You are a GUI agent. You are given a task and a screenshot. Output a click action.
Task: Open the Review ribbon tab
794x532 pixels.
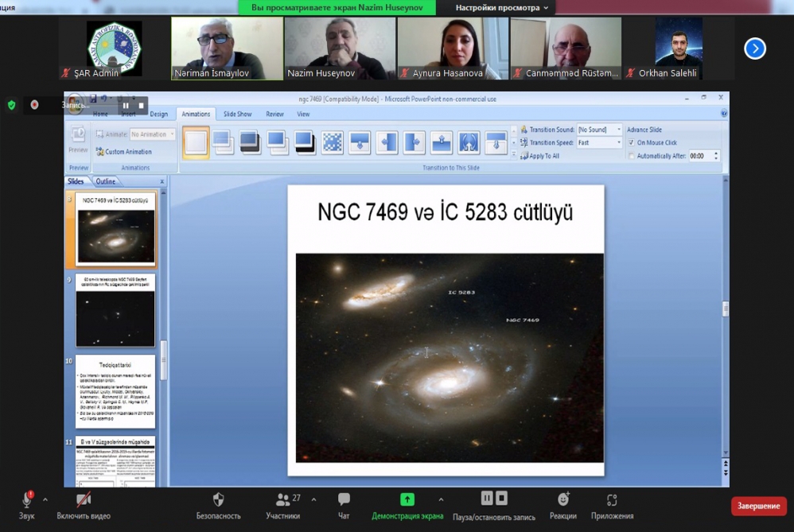(x=275, y=114)
